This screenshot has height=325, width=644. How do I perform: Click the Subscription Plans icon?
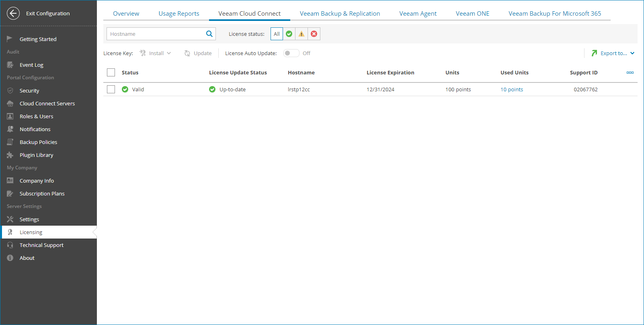pos(10,193)
